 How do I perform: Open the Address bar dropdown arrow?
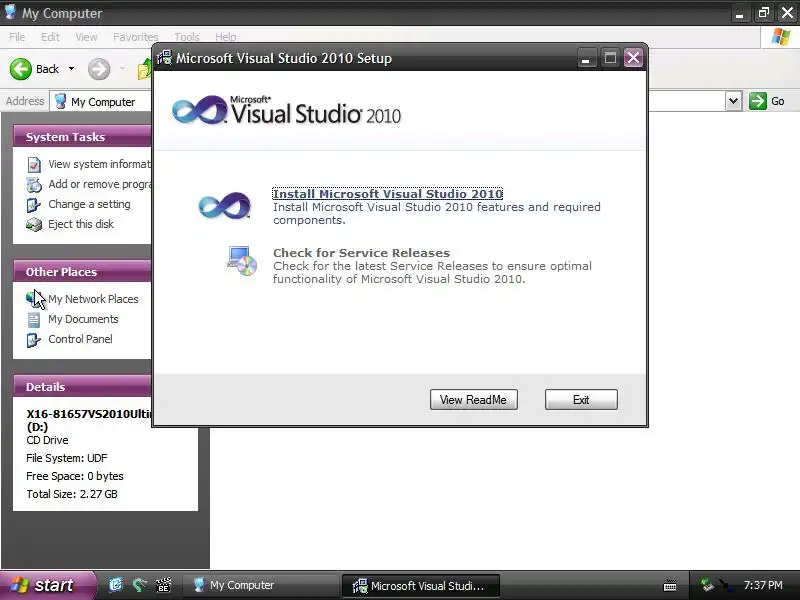coord(733,101)
